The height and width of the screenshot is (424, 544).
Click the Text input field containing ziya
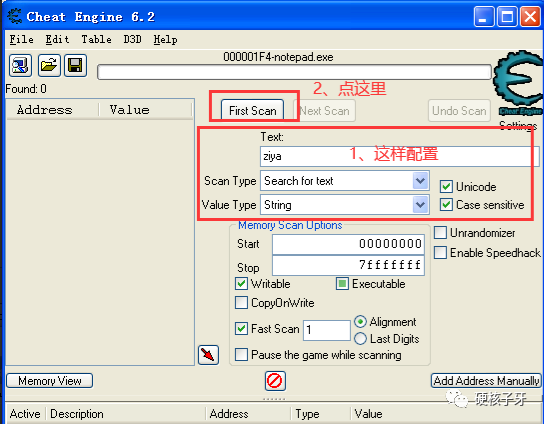(x=399, y=156)
